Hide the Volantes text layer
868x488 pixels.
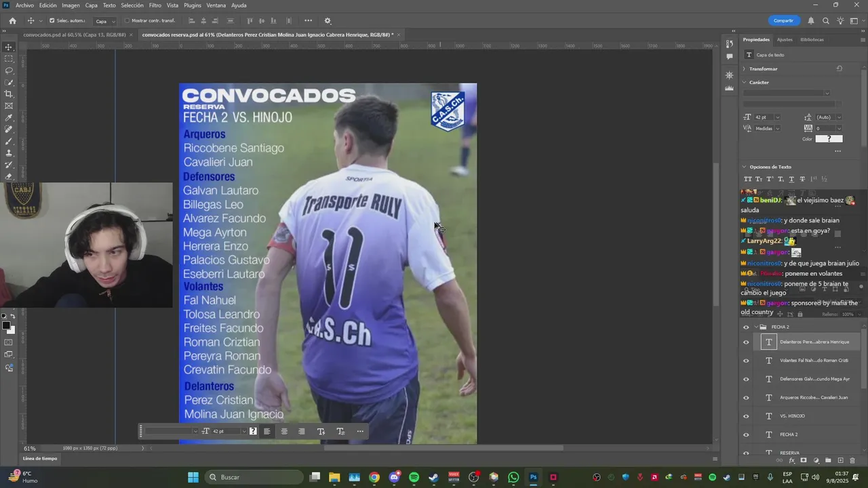coord(746,361)
